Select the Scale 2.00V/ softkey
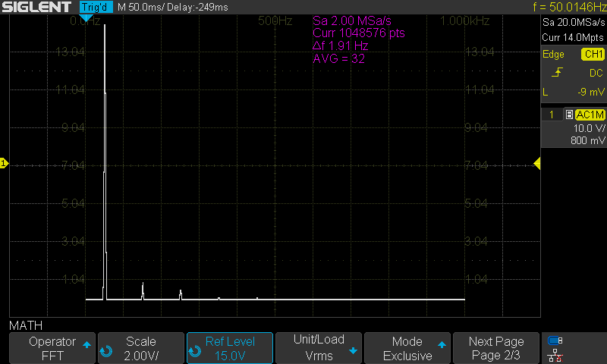The height and width of the screenshot is (364, 607). pos(141,348)
